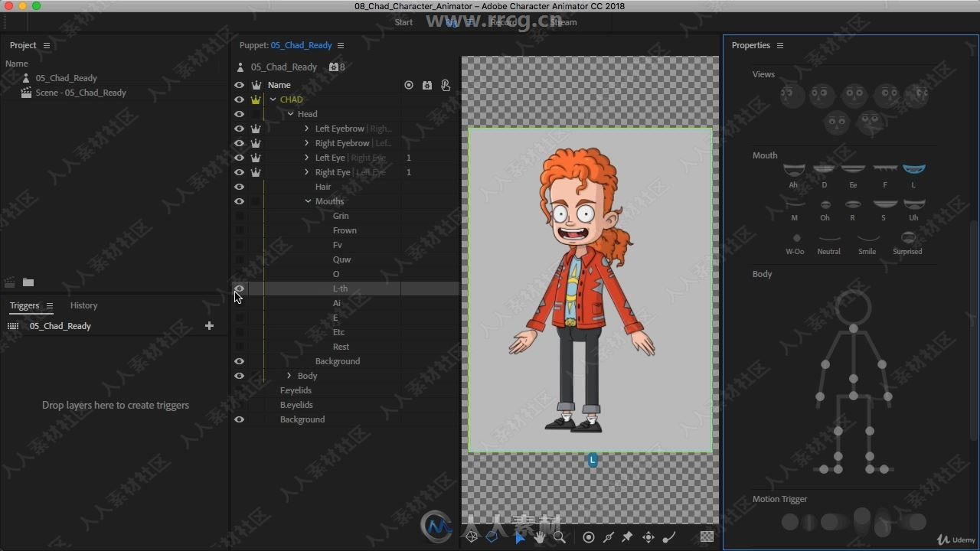The height and width of the screenshot is (551, 980).
Task: Hide the bottom Background layer
Action: [240, 419]
